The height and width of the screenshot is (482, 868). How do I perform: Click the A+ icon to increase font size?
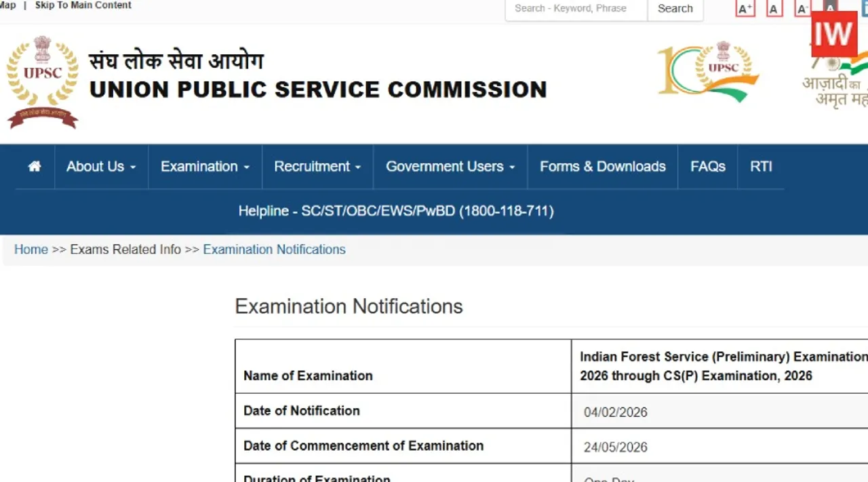pos(745,8)
